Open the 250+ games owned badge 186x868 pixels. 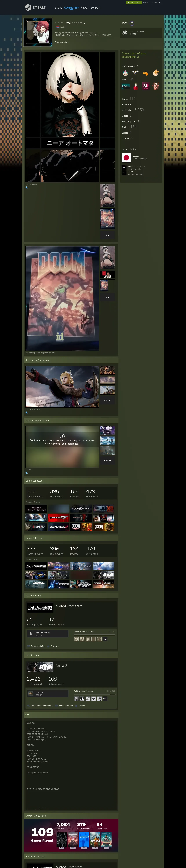[x=125, y=86]
